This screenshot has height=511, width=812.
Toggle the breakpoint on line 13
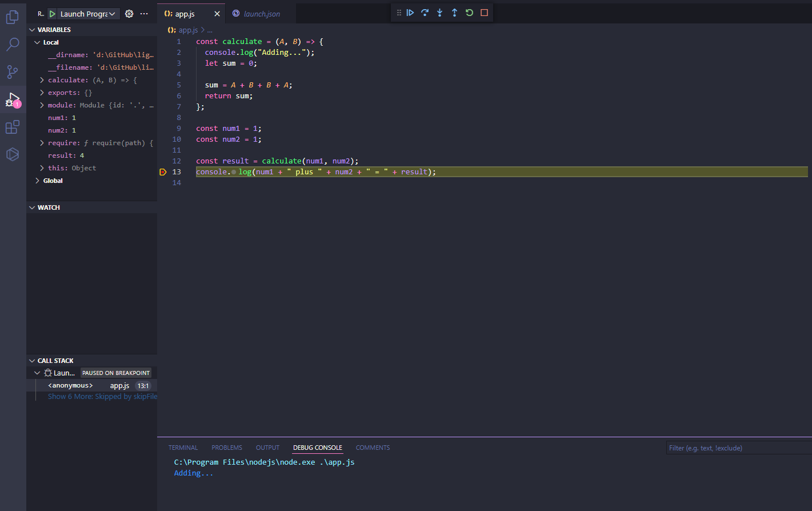click(163, 171)
